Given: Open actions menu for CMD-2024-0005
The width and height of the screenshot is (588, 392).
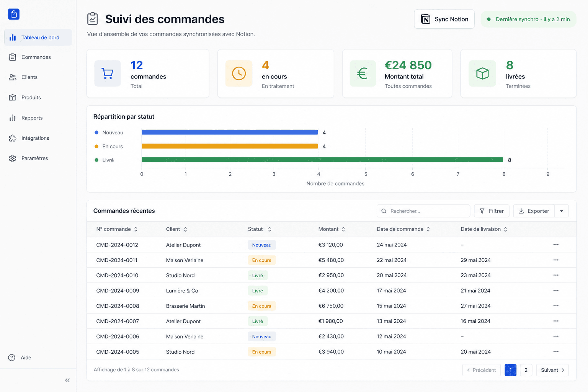Looking at the screenshot, I should (x=556, y=352).
